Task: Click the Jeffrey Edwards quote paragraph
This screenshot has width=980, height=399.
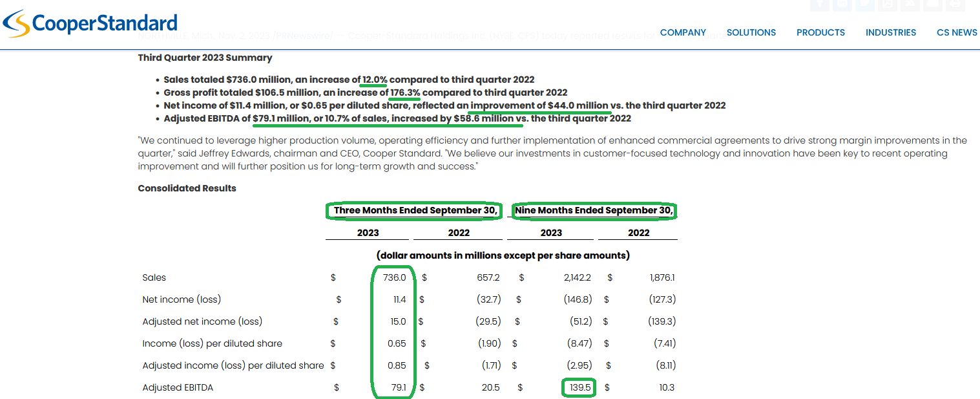Action: (552, 153)
